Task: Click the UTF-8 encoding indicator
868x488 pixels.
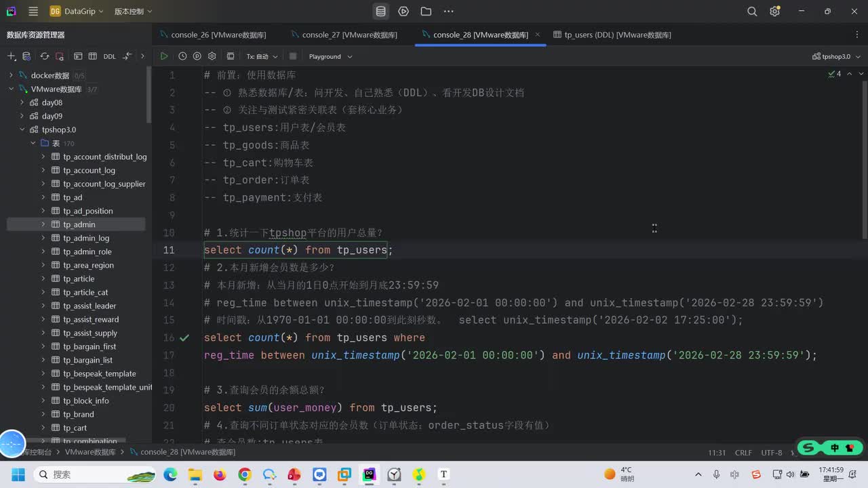Action: 771,453
